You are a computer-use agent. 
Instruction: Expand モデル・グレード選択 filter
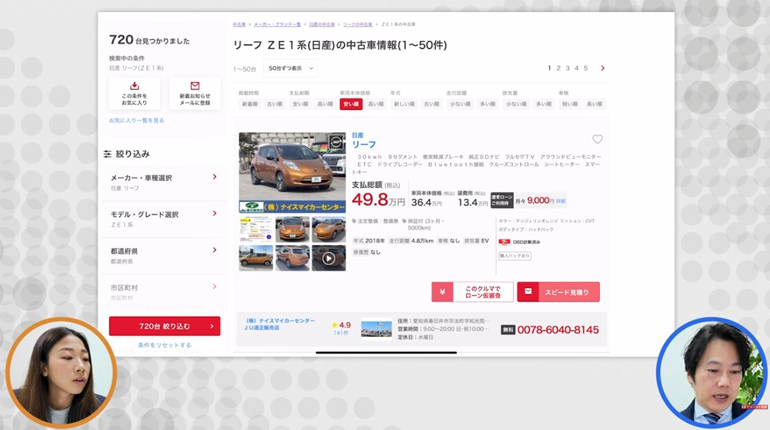coord(164,219)
